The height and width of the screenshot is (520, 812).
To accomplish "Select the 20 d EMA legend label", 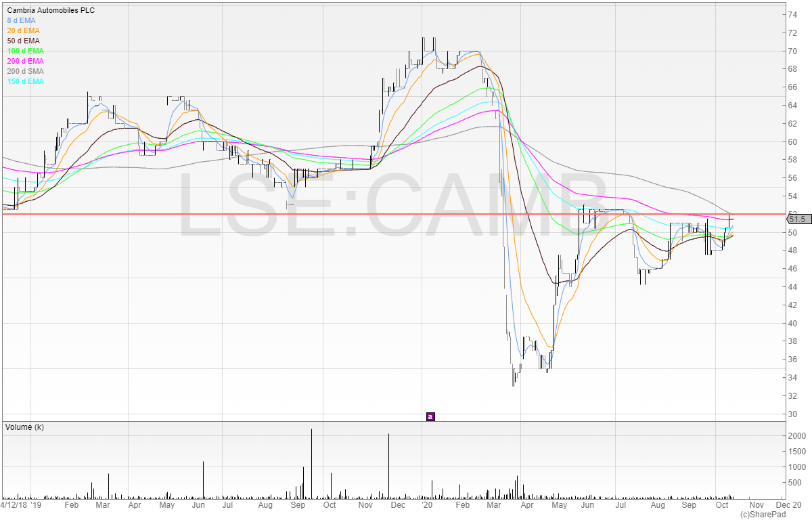I will (23, 30).
